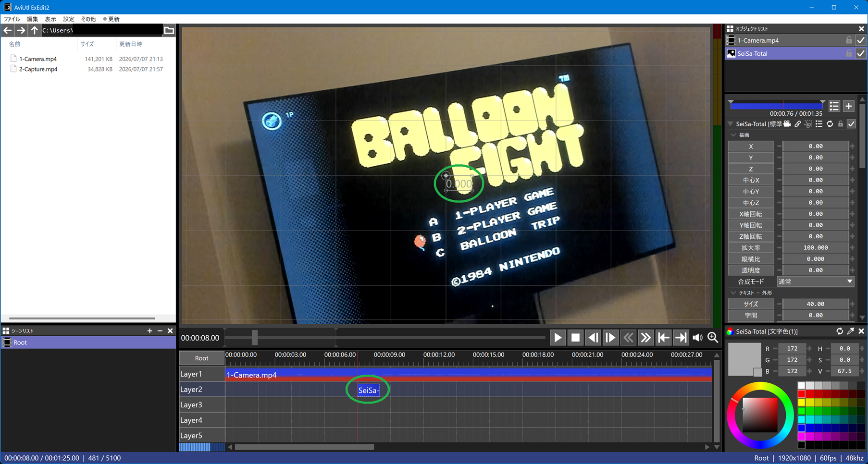Click the Z軸回転 parameter button

[x=751, y=236]
